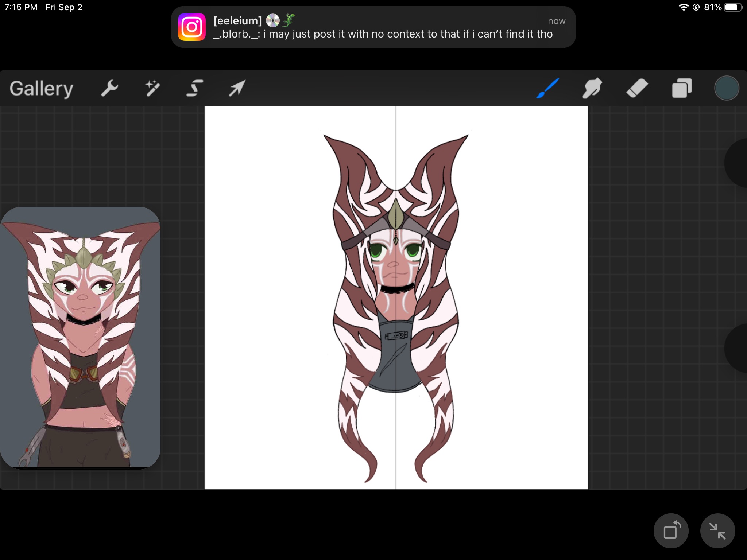Open the Adjustments magic wand menu
This screenshot has width=747, height=560.
point(152,88)
